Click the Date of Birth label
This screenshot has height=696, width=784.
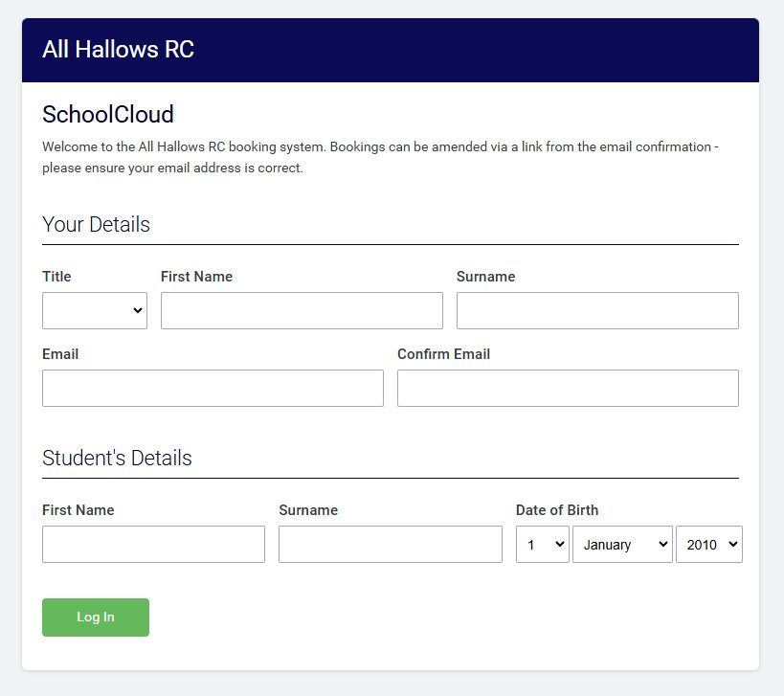click(x=557, y=510)
